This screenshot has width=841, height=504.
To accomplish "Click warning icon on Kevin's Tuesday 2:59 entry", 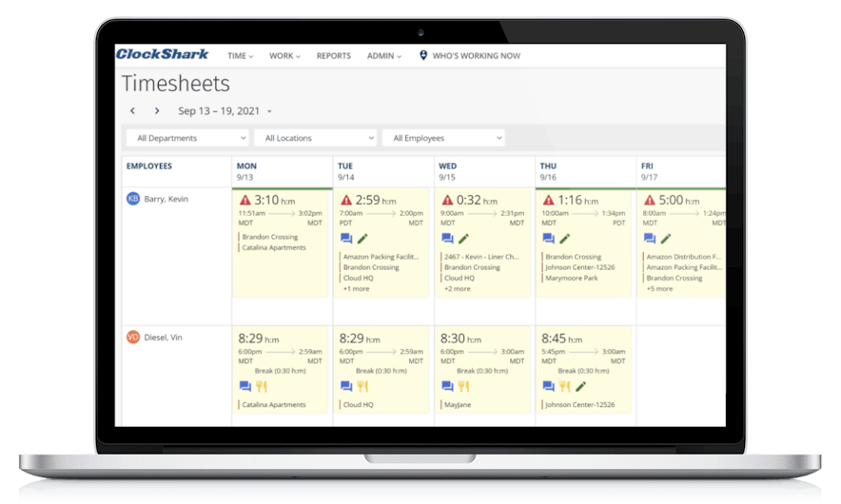I will [346, 200].
